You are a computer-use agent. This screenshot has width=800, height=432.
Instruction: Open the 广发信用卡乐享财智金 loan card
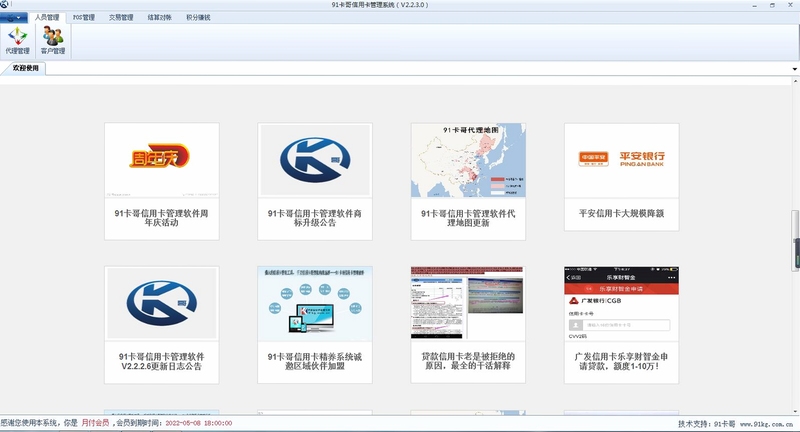tap(621, 324)
